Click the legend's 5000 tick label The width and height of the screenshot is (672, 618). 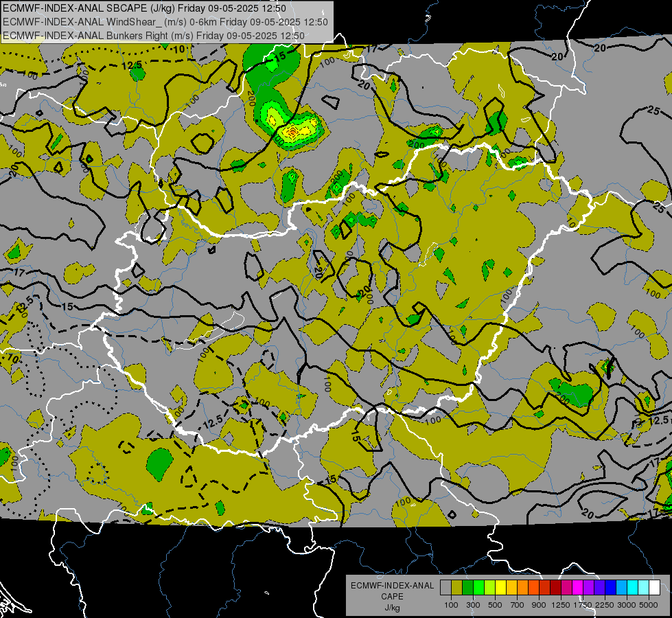[649, 605]
